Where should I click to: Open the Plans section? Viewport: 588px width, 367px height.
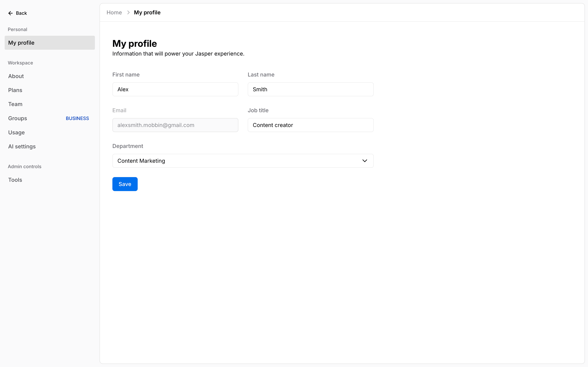click(x=15, y=90)
